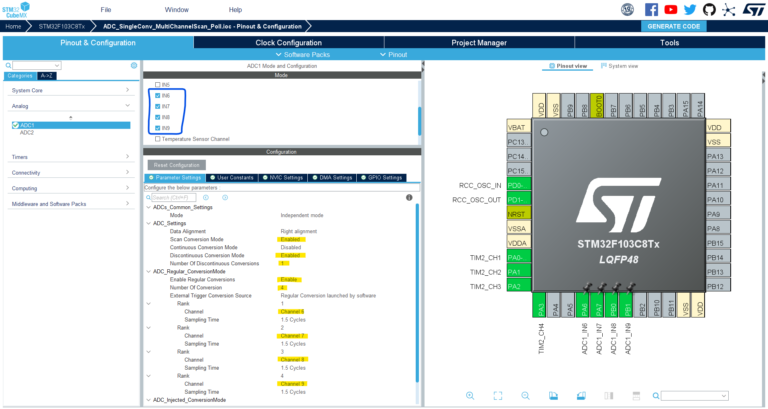Uncheck the IN9 channel checkbox

point(158,128)
